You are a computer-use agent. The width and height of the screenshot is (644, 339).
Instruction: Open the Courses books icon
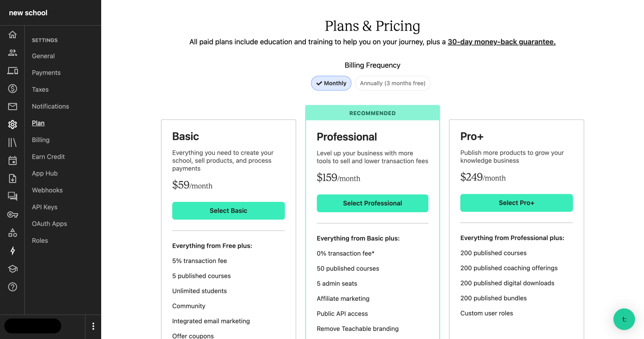(x=13, y=143)
